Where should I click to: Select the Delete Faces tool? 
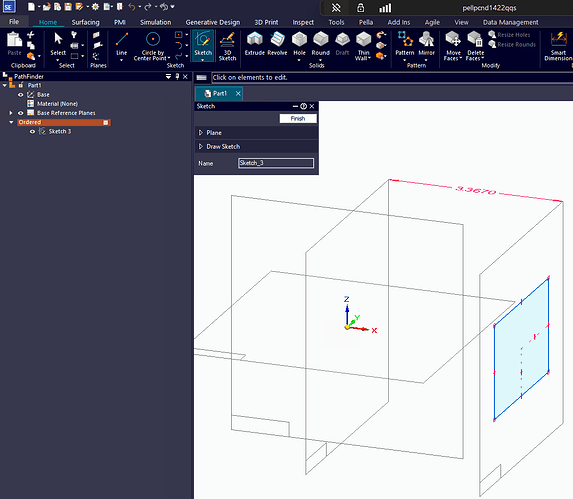click(x=475, y=46)
